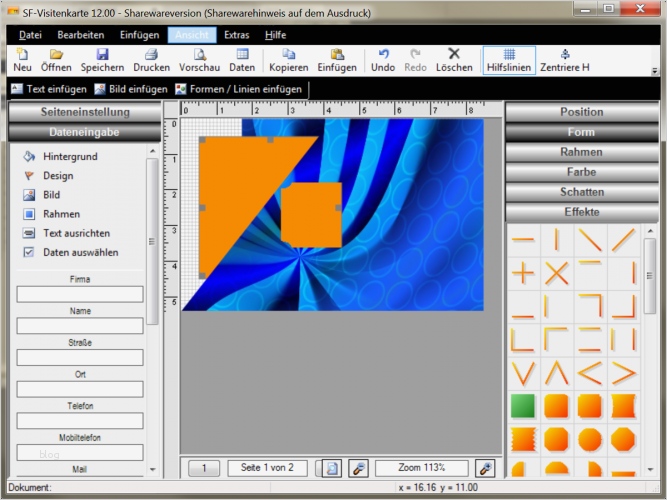This screenshot has height=500, width=667.
Task: Select the horizontal line shape
Action: click(523, 240)
